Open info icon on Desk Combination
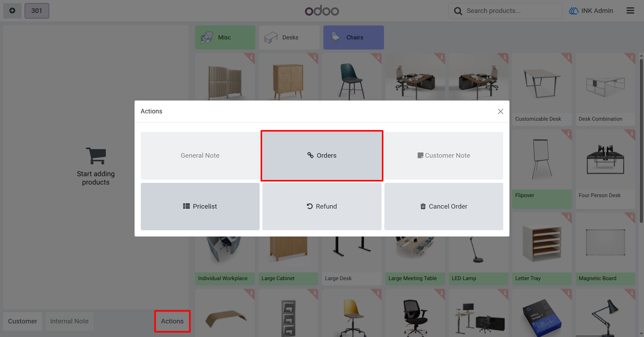 (x=631, y=57)
